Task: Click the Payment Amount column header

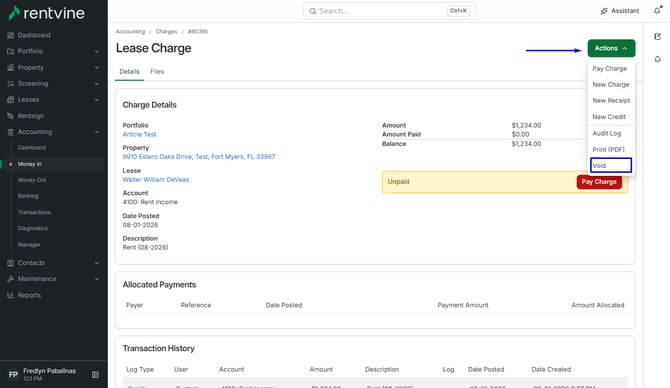Action: (x=463, y=305)
